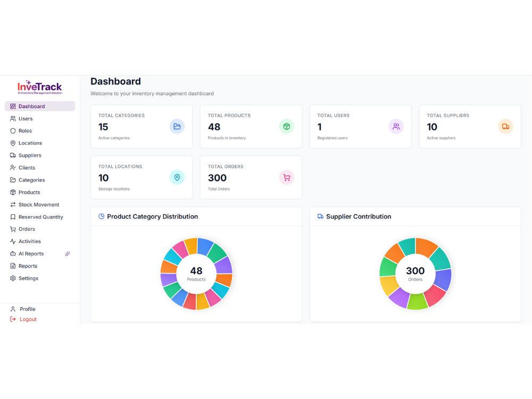The width and height of the screenshot is (532, 399).
Task: Click the center of the 48 Products donut chart
Action: (196, 273)
